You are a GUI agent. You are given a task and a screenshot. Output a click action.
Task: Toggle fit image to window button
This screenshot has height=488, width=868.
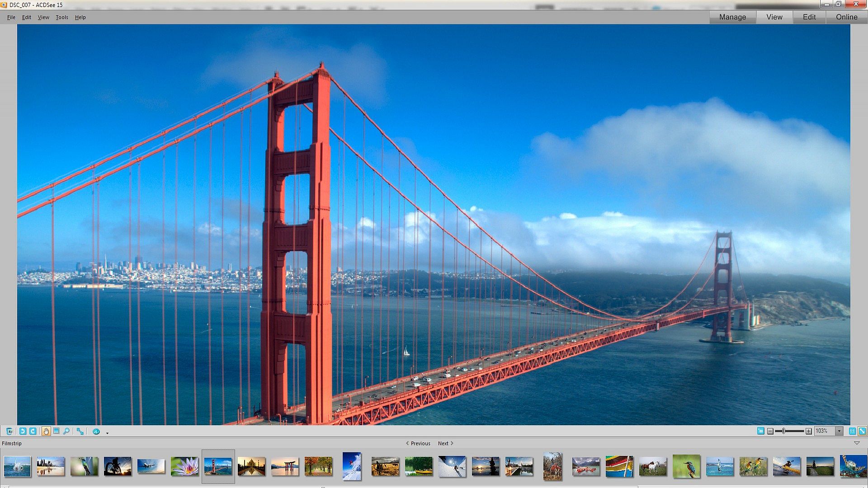[x=862, y=431]
